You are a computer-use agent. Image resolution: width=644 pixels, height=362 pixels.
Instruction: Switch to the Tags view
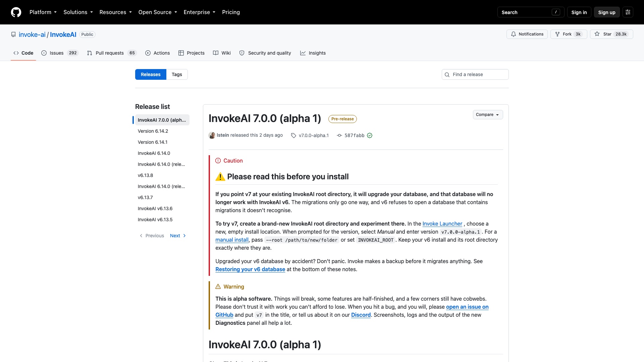click(x=177, y=74)
